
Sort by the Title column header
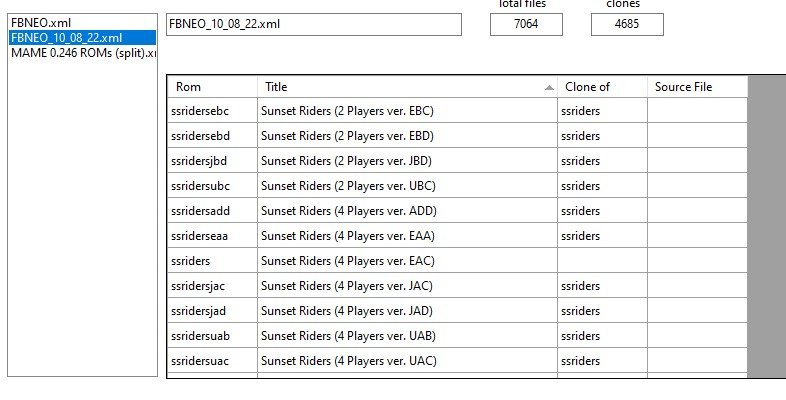[x=407, y=87]
